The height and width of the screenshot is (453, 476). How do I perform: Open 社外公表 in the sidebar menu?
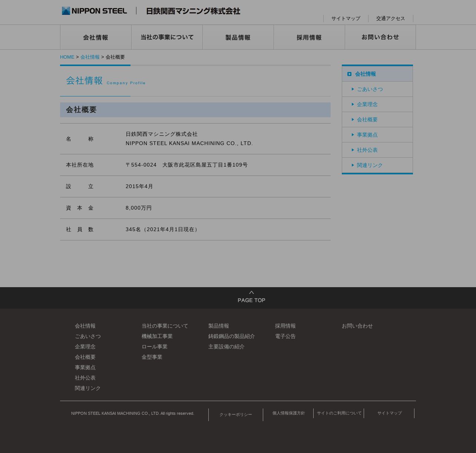click(377, 150)
